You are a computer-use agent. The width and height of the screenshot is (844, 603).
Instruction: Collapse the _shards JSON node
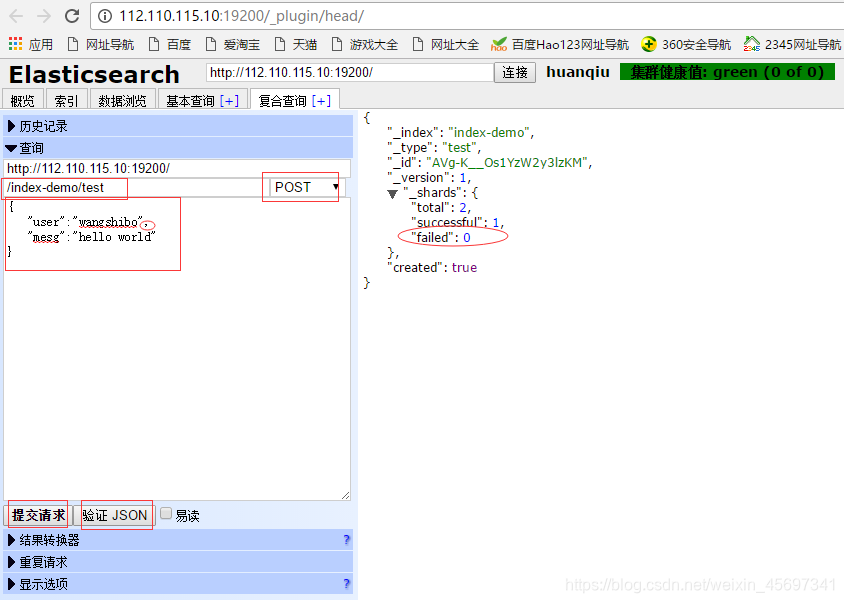(x=392, y=194)
